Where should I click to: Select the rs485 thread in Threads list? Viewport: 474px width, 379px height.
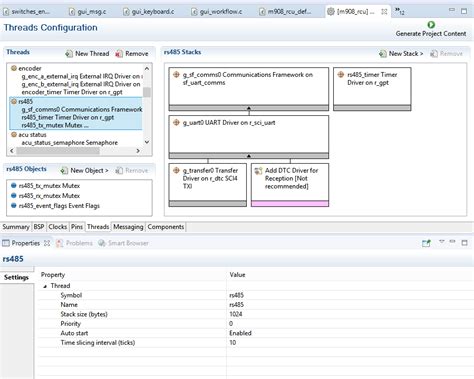[26, 101]
